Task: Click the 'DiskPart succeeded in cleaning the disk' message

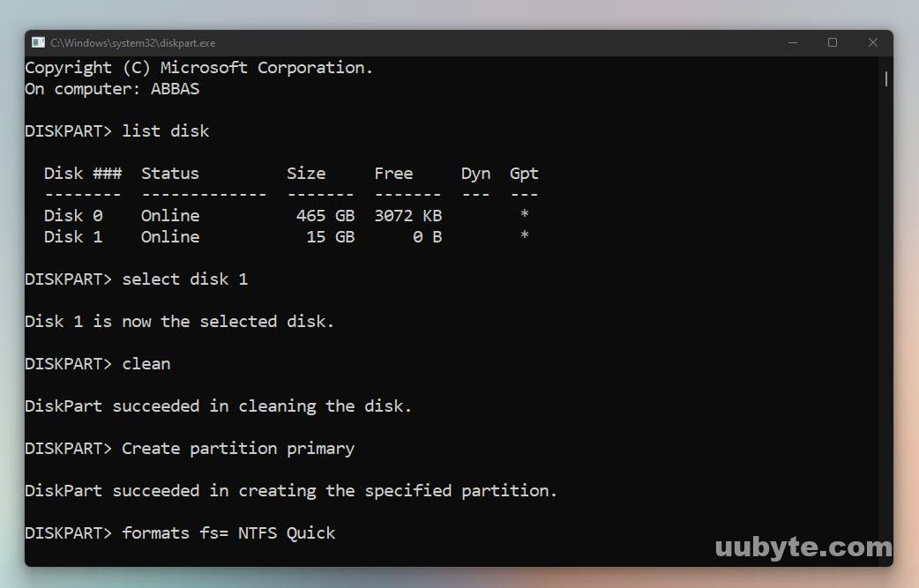Action: point(216,406)
